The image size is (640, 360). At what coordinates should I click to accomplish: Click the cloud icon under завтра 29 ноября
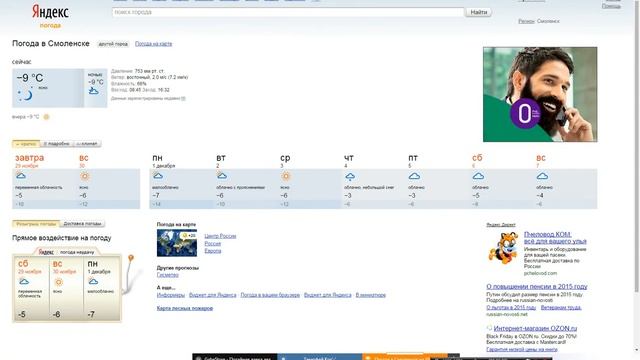point(21,176)
